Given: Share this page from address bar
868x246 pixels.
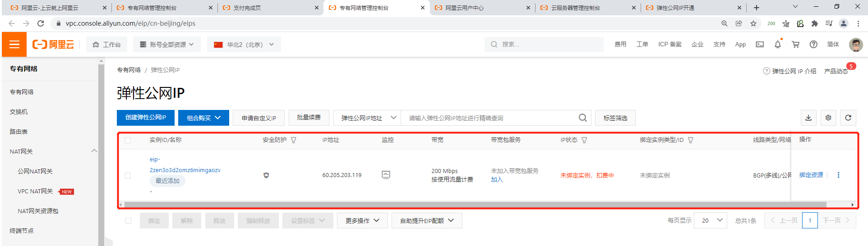Looking at the screenshot, I should [x=739, y=23].
